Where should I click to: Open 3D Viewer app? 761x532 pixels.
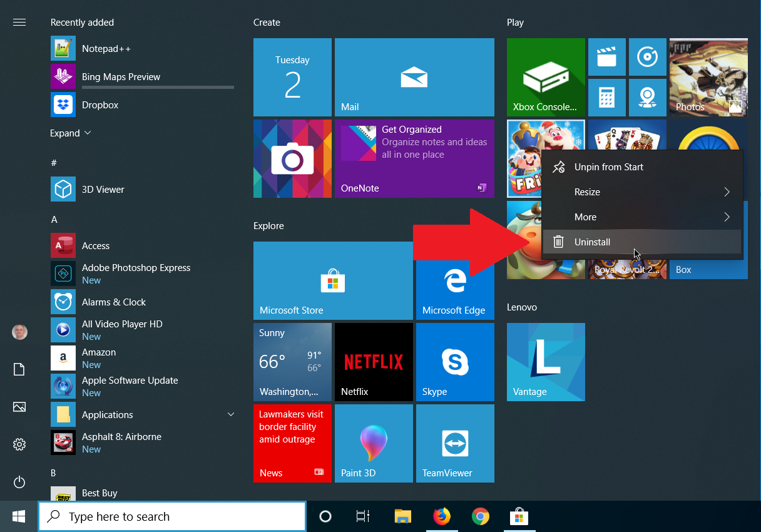143,189
